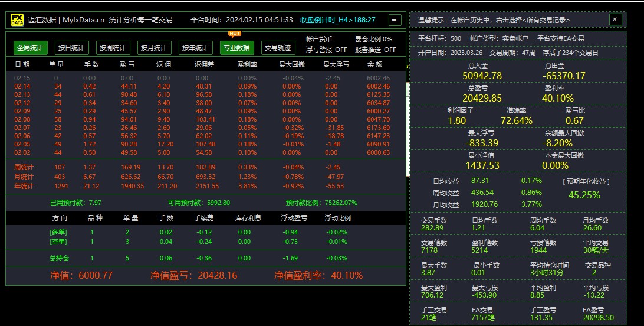
Task: Click the 收盘倒计时_H4 countdown text
Action: click(x=337, y=19)
